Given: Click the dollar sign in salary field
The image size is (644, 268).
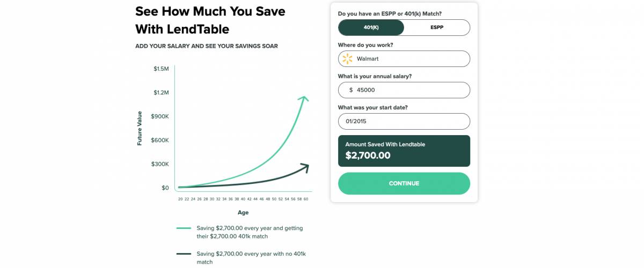Looking at the screenshot, I should 351,90.
